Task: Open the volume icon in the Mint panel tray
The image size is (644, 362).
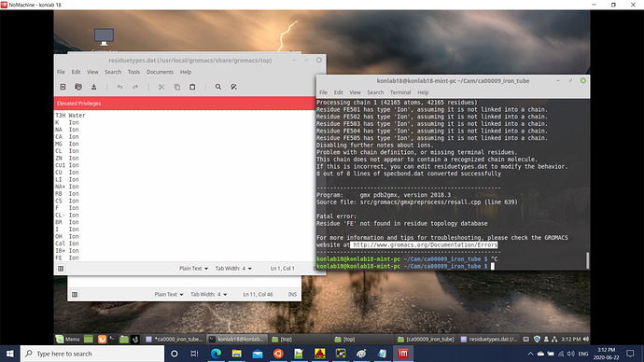Action: pyautogui.click(x=586, y=339)
